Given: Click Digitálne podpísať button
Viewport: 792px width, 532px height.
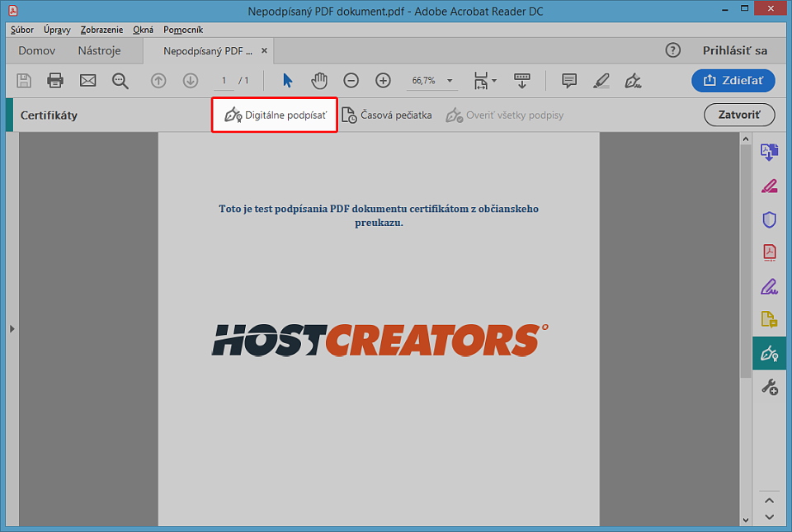Looking at the screenshot, I should [276, 115].
